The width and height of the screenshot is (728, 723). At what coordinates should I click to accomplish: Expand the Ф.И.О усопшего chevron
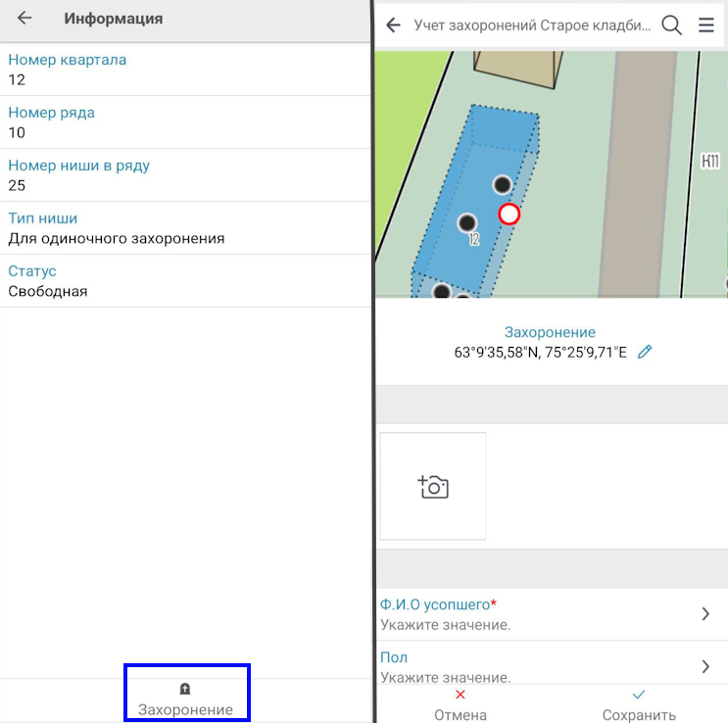[x=705, y=614]
